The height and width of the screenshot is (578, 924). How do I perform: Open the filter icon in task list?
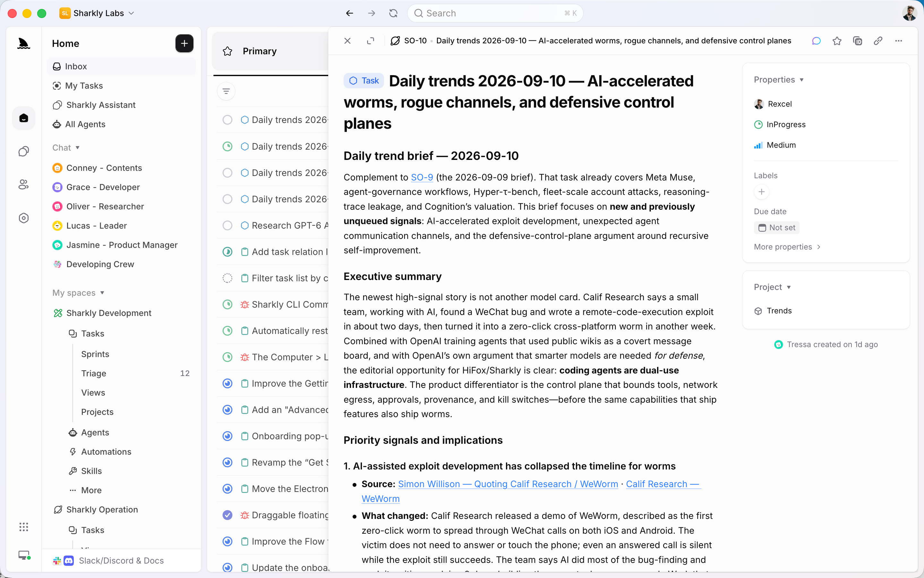point(226,92)
